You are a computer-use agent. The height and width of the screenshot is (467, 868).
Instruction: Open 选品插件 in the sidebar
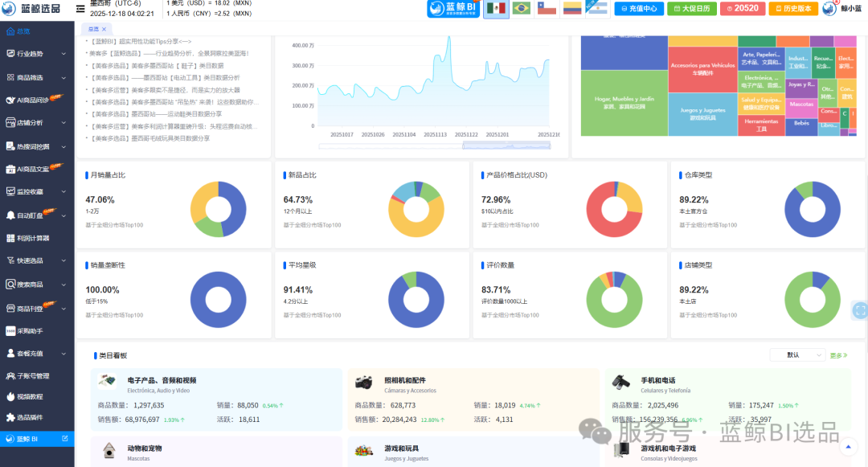[x=37, y=418]
